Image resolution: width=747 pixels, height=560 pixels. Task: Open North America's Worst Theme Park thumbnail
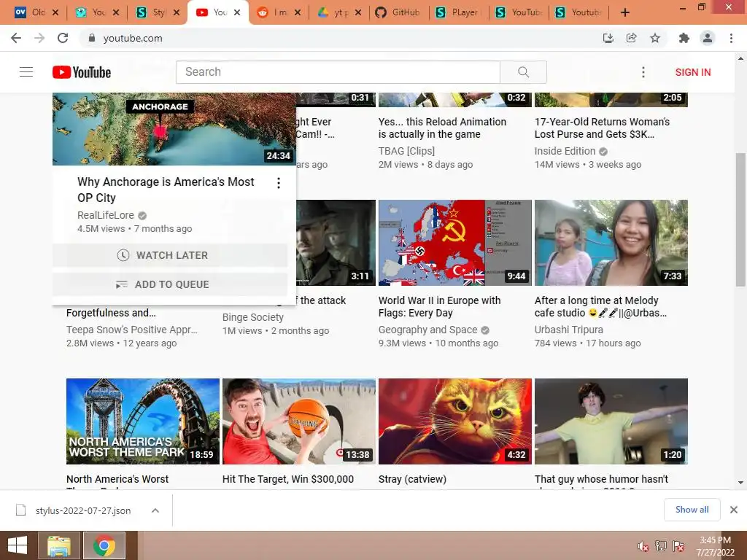tap(143, 421)
